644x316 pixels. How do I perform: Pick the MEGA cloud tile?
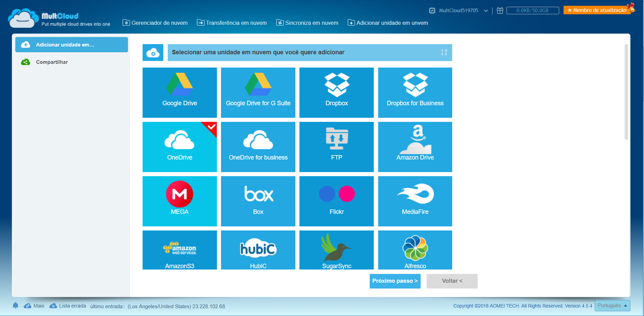point(180,201)
